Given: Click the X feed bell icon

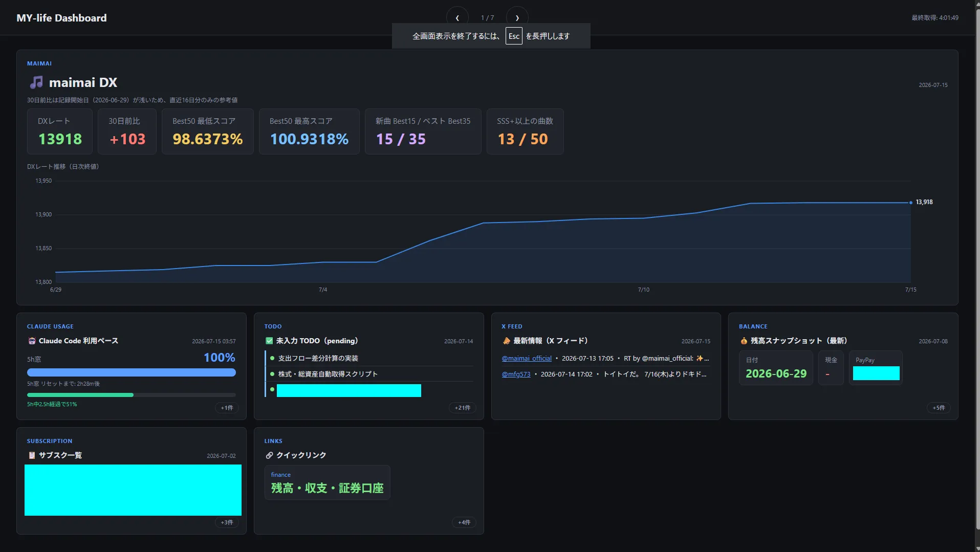Looking at the screenshot, I should (x=506, y=341).
